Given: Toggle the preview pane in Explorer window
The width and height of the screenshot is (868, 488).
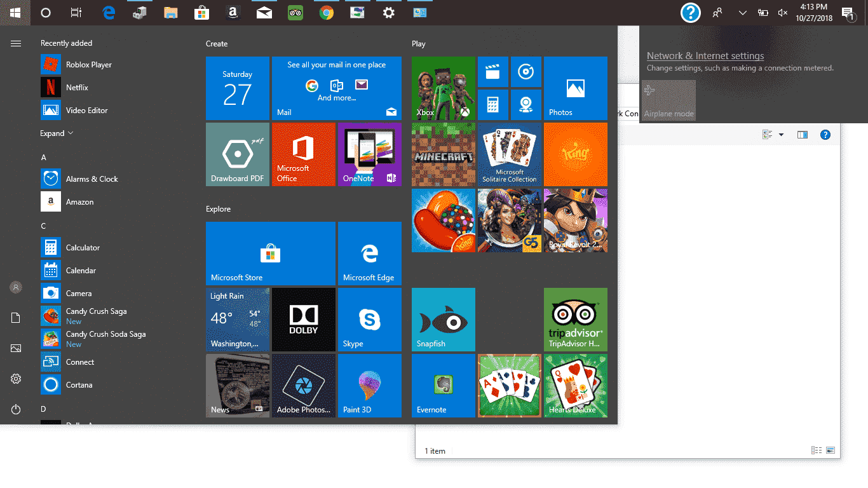Looking at the screenshot, I should click(x=803, y=135).
